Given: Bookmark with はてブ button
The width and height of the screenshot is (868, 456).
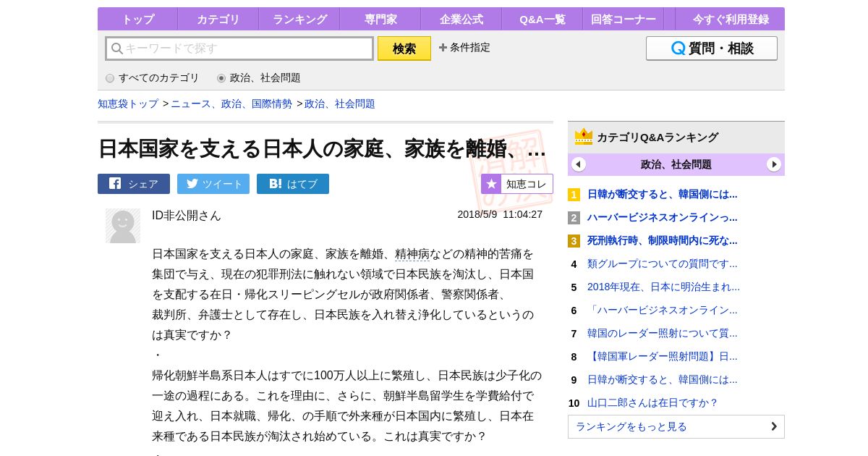Looking at the screenshot, I should point(293,184).
